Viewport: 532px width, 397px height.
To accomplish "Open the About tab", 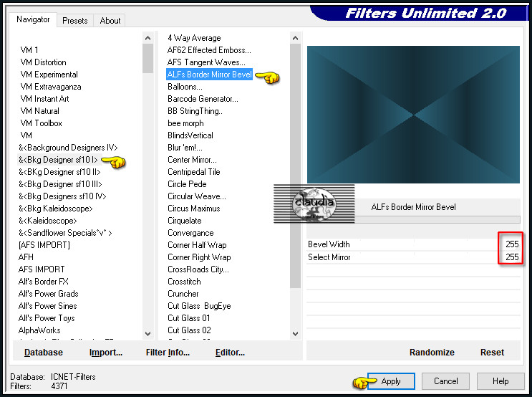I will click(x=110, y=21).
